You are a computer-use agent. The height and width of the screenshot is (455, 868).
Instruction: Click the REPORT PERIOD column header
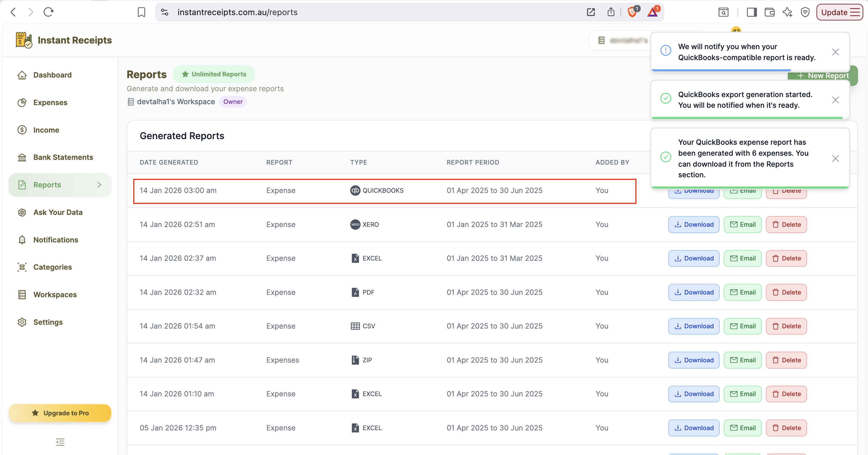click(x=473, y=163)
